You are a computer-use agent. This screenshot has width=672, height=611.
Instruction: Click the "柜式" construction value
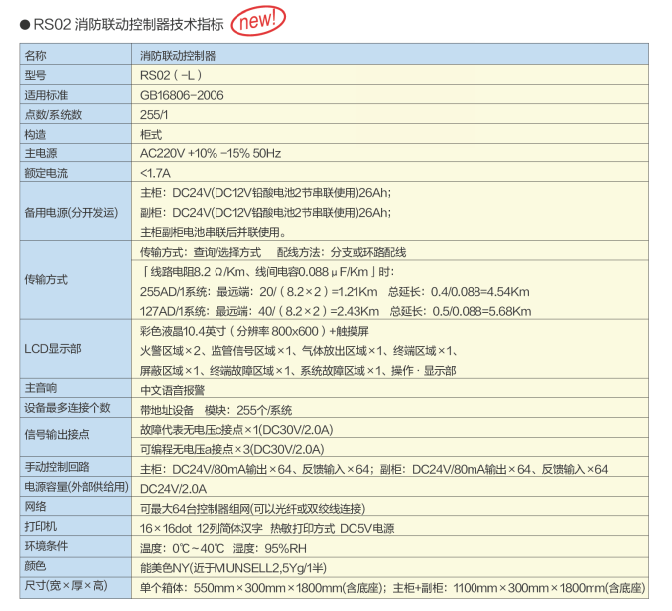tap(151, 134)
